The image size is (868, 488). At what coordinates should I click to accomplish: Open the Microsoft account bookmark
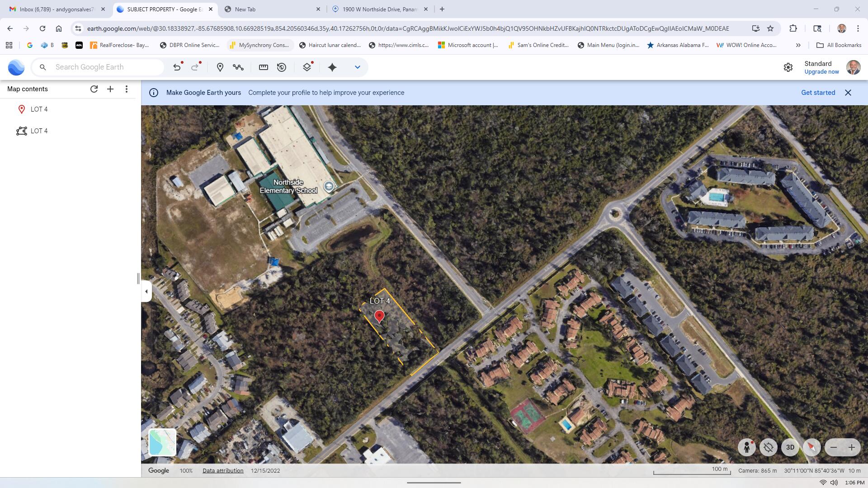point(468,45)
